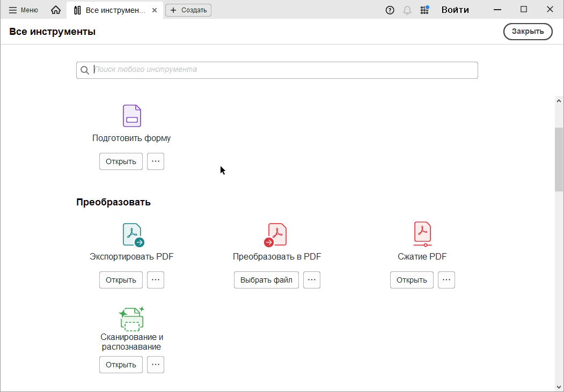Focus the tool search input field
This screenshot has width=564, height=392.
pos(283,70)
